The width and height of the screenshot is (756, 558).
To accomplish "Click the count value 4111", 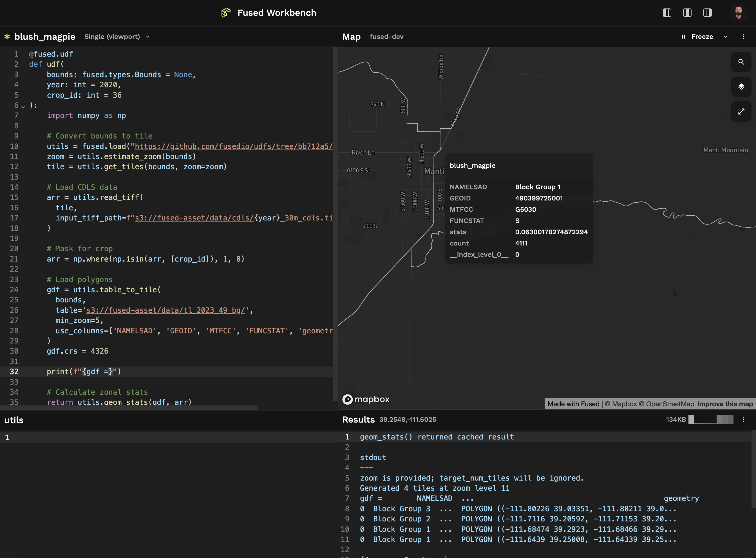I will (521, 243).
